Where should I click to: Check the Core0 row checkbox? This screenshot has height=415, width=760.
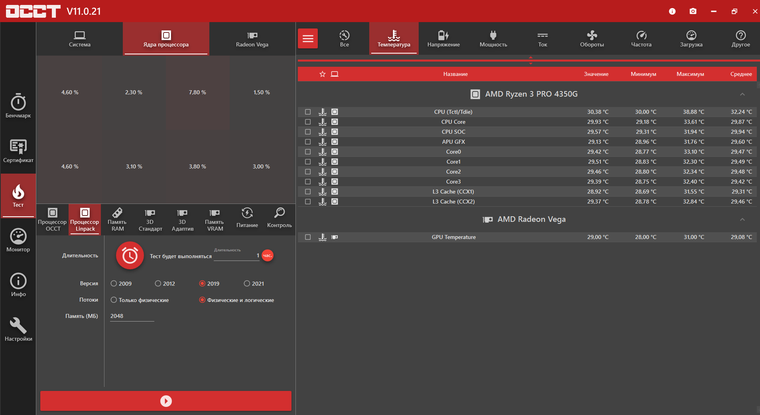(308, 152)
